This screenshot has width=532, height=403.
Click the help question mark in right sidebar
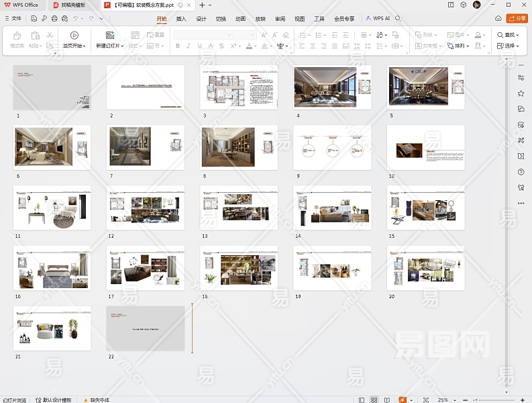point(521,172)
